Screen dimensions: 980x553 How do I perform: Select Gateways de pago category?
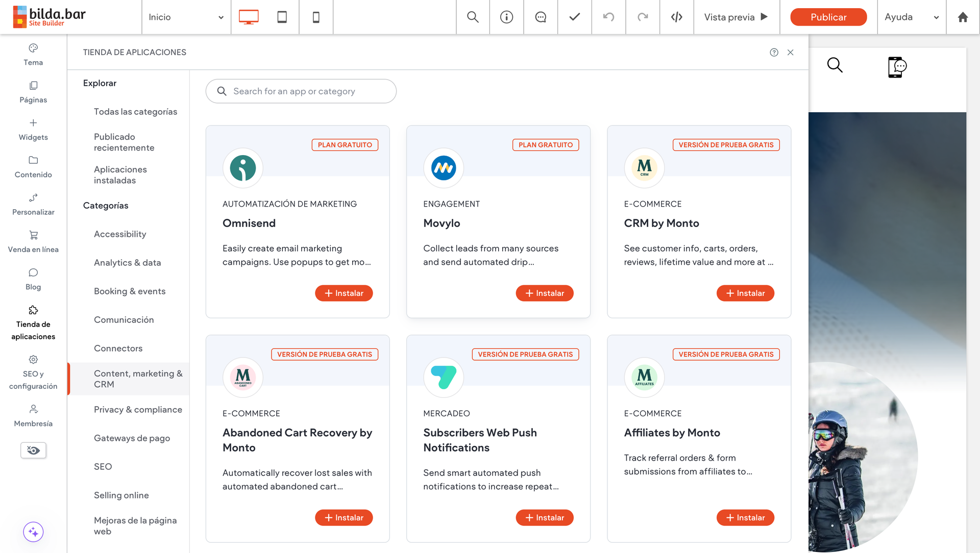(132, 438)
